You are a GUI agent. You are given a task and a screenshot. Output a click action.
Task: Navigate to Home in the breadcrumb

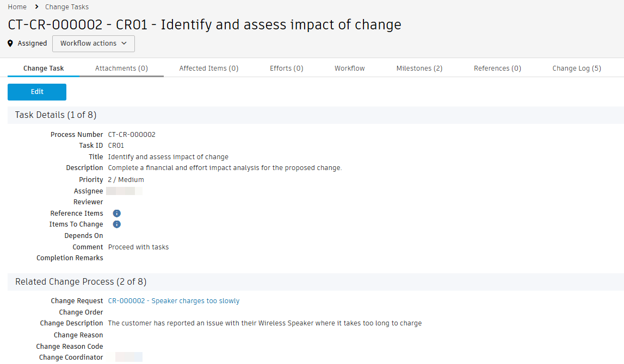coord(17,7)
